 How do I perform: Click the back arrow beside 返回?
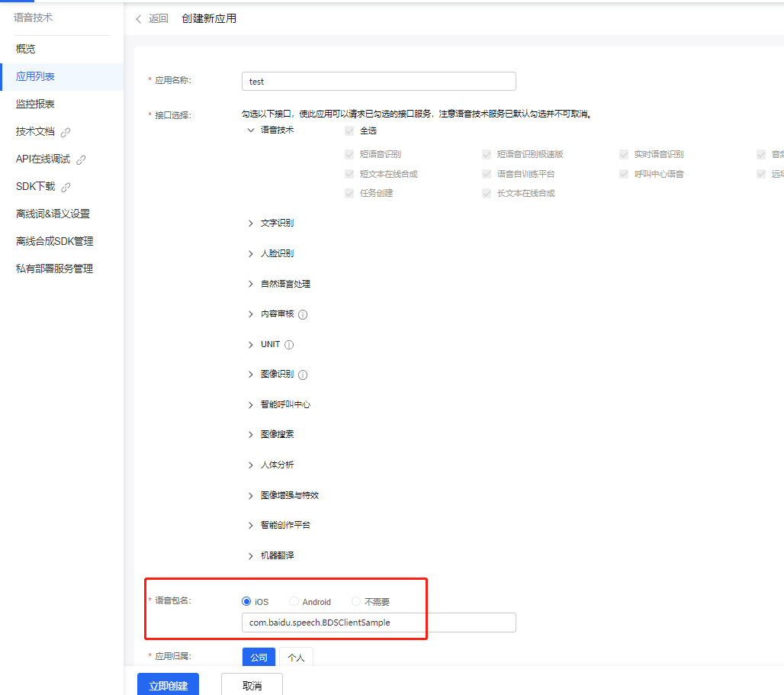click(x=139, y=19)
